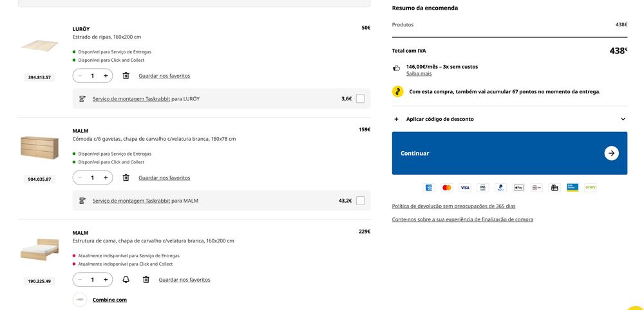
Task: Increase LURÖY quantity with plus icon
Action: point(106,76)
